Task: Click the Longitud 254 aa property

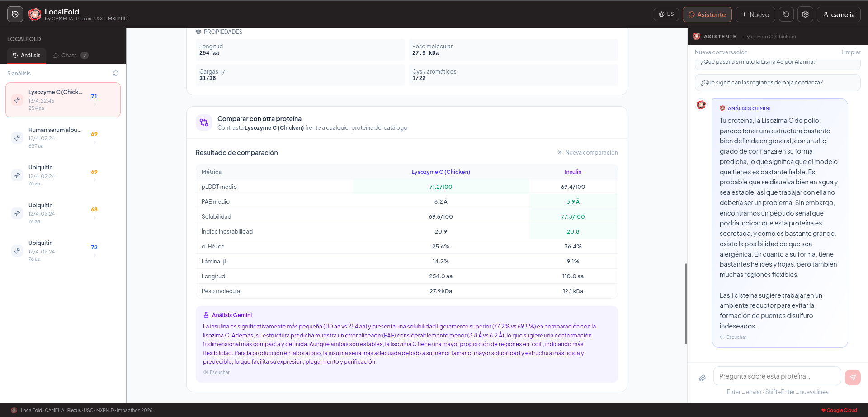Action: point(300,50)
